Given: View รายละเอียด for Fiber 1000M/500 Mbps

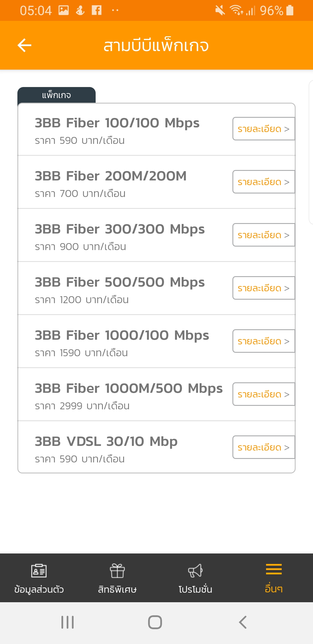Looking at the screenshot, I should [264, 394].
